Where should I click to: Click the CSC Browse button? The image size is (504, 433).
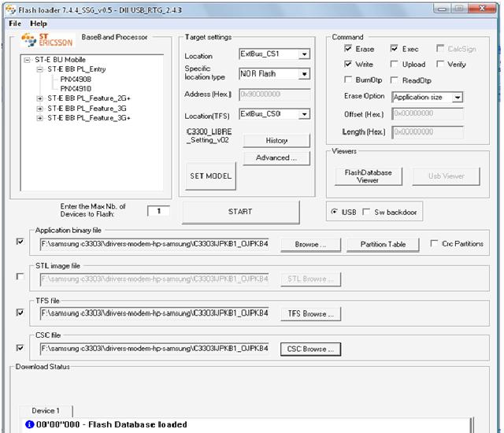click(x=310, y=349)
